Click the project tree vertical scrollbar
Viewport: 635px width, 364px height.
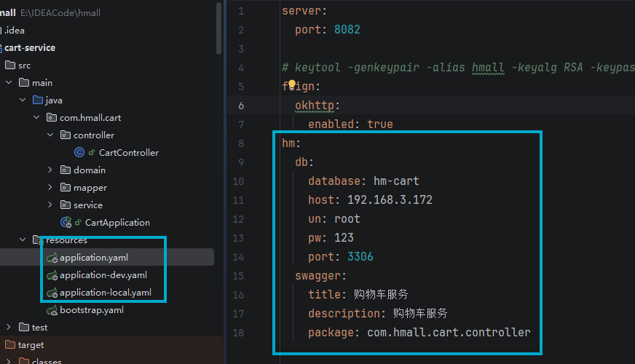click(218, 28)
